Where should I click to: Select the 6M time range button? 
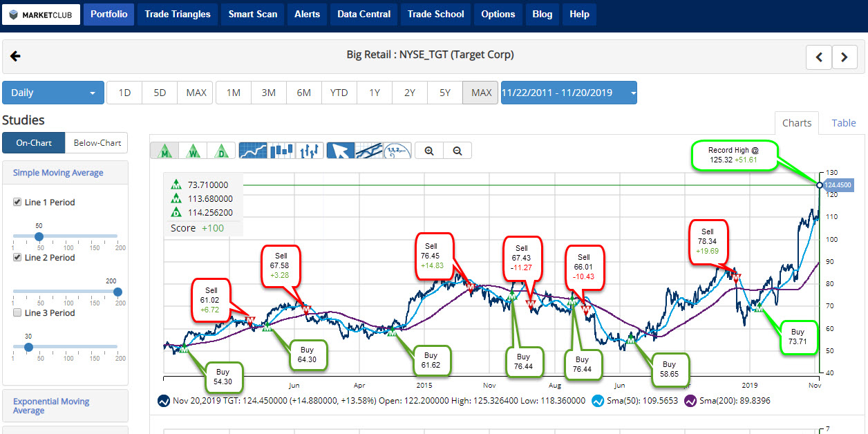point(303,93)
